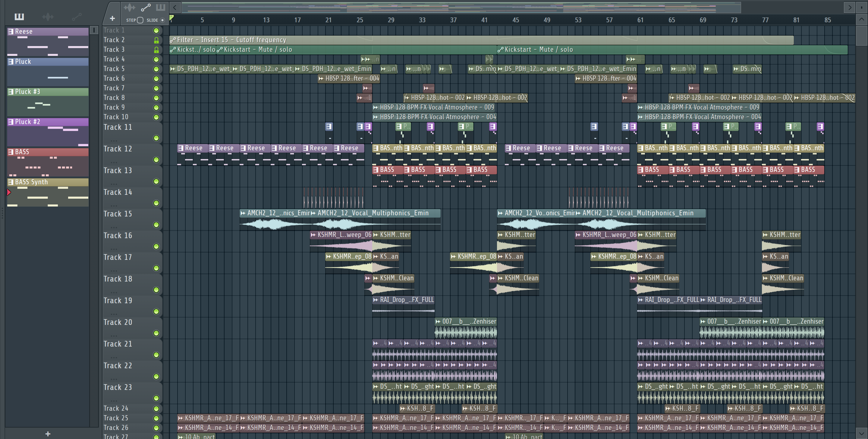Open the first Kickstart automation clip menu
Image resolution: width=868 pixels, height=439 pixels.
tap(173, 50)
